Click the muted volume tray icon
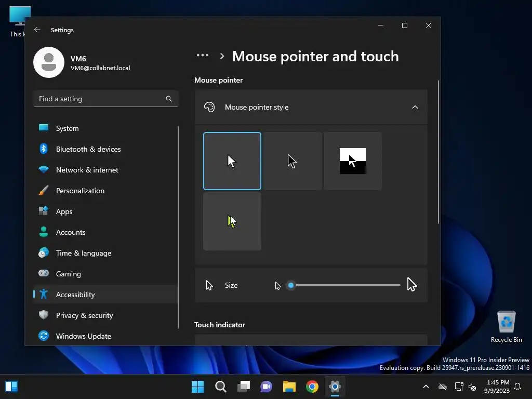This screenshot has height=399, width=532. 472,387
